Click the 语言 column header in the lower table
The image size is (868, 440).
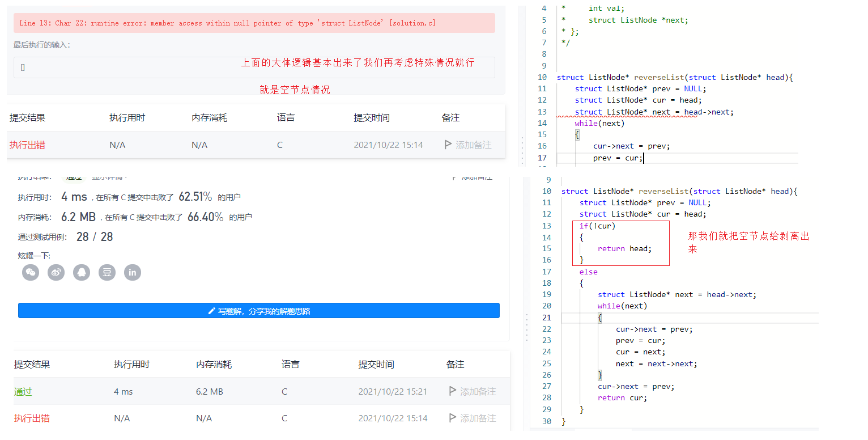(291, 364)
